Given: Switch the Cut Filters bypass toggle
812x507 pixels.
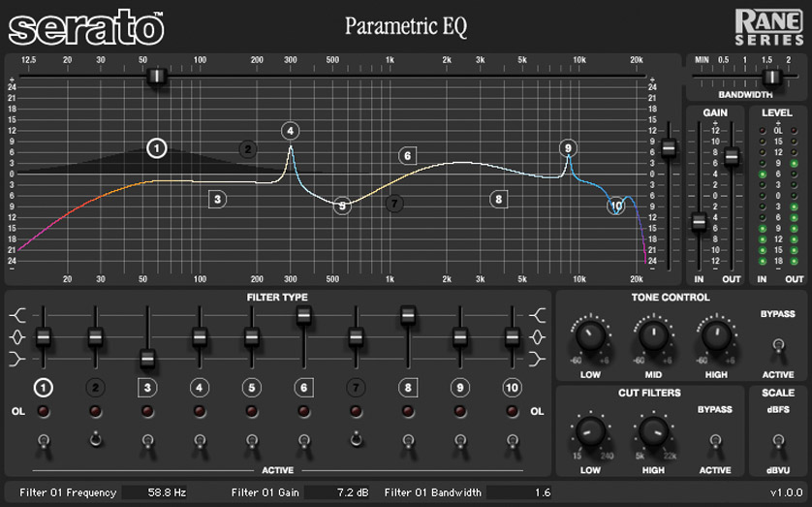Looking at the screenshot, I should tap(715, 440).
